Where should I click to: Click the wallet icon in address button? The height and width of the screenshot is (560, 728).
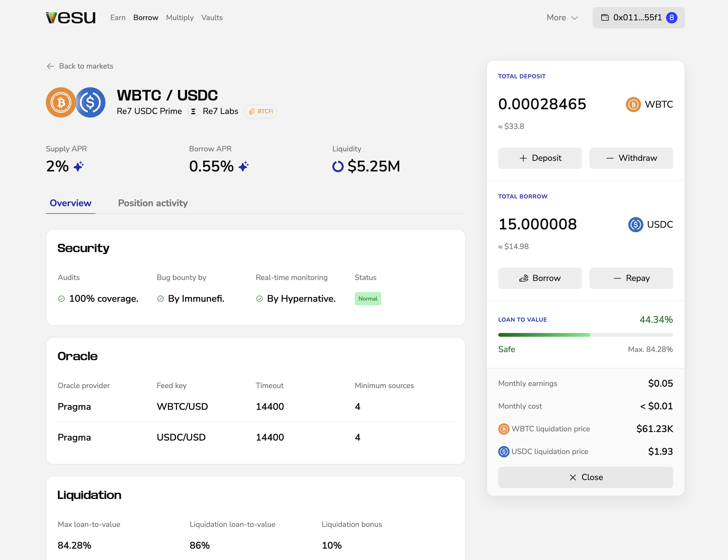click(x=605, y=18)
